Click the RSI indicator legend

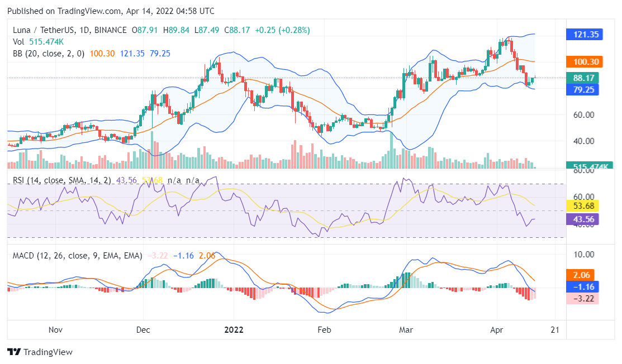(61, 181)
